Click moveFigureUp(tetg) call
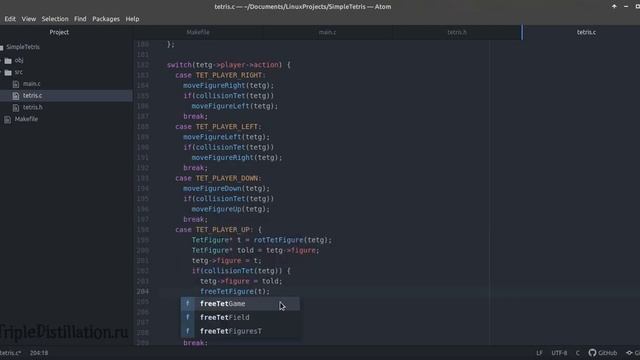 (231, 209)
